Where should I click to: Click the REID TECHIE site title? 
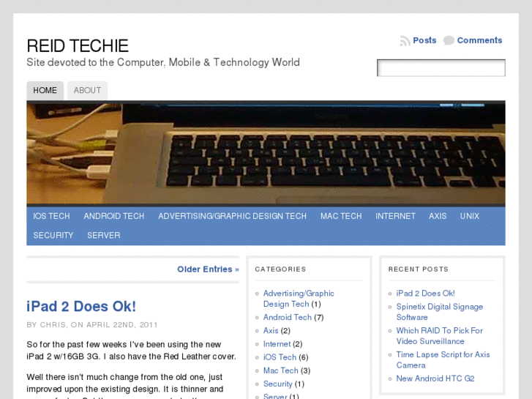78,46
